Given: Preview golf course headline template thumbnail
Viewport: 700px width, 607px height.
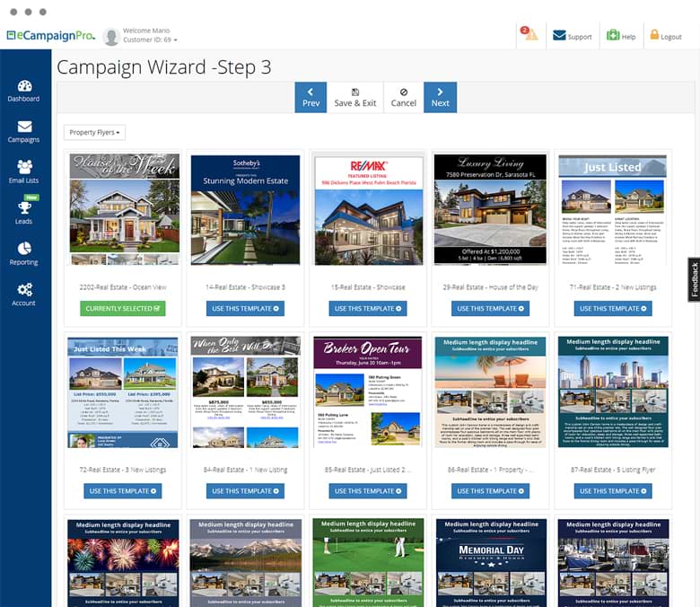Looking at the screenshot, I should pos(368,563).
